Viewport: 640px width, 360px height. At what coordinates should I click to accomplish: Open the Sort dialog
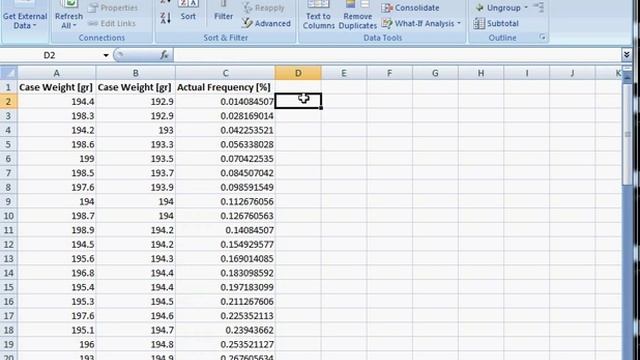point(188,12)
